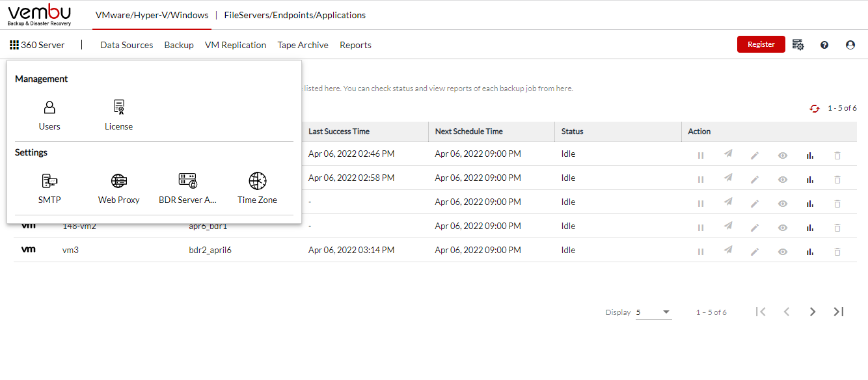Switch to the VMware/Hyper-V/Windows tab
This screenshot has width=868, height=380.
152,15
